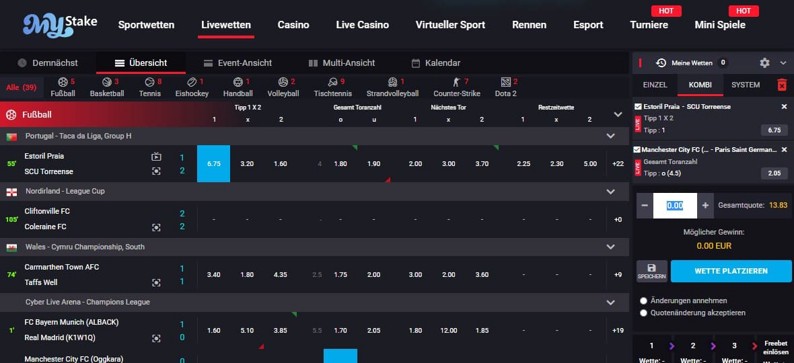This screenshot has height=363, width=794.
Task: Click WETTE PLATZIEREN button
Action: coord(731,271)
